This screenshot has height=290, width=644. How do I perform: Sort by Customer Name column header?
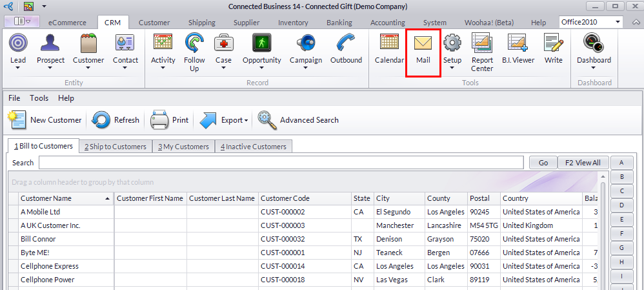point(65,198)
